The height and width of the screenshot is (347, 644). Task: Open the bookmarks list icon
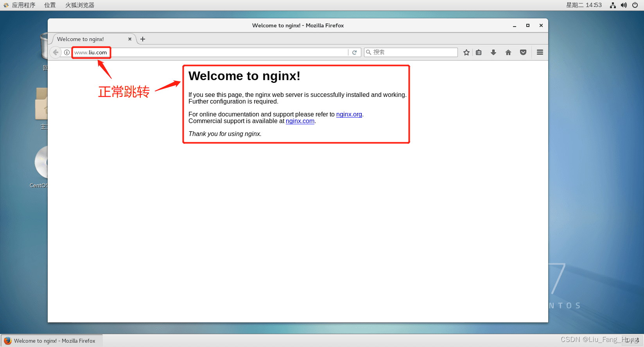pyautogui.click(x=479, y=52)
